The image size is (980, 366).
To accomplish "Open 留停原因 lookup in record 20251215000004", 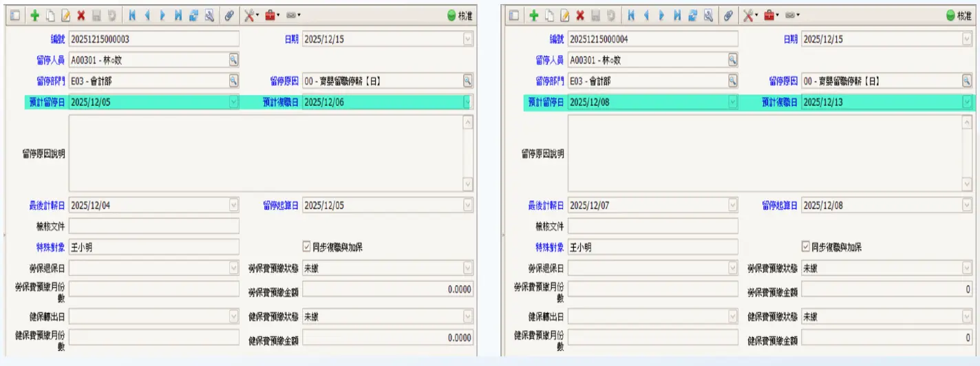I will pos(967,81).
